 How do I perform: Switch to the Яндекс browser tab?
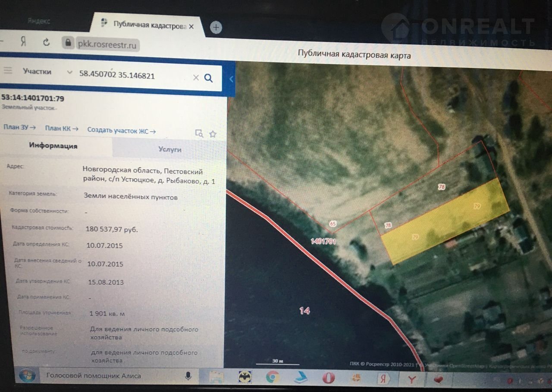[39, 21]
